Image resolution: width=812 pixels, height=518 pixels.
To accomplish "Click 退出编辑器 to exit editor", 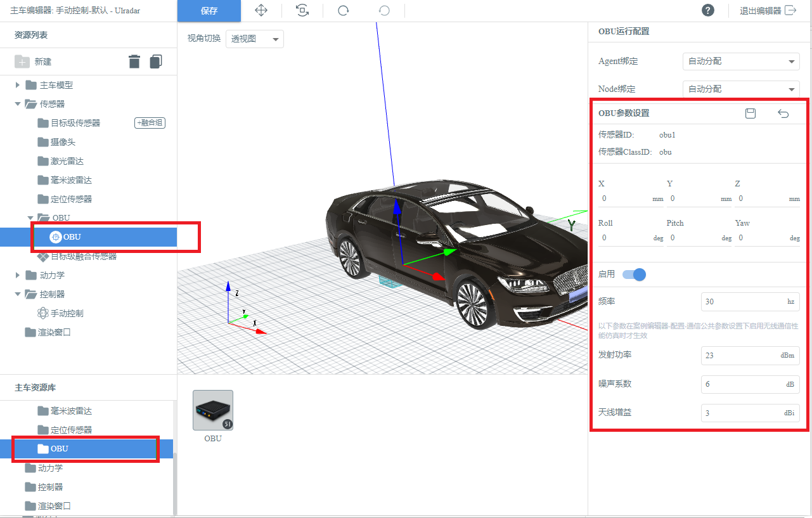I will 768,11.
